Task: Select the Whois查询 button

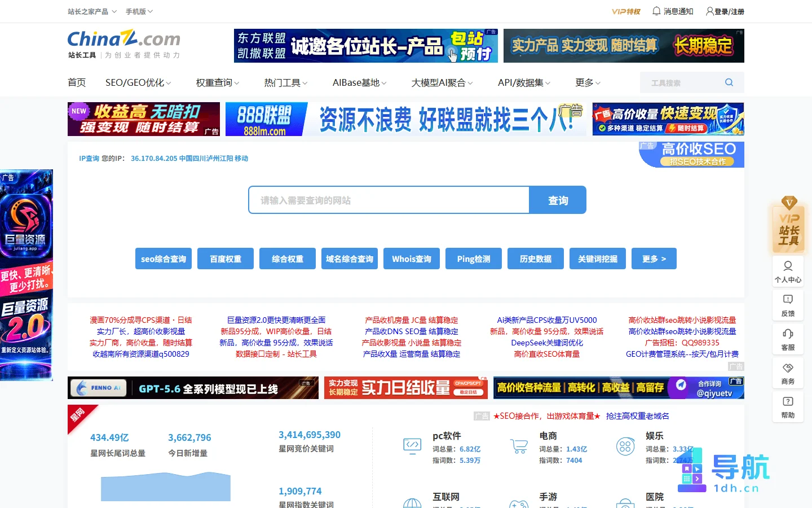Action: tap(412, 259)
